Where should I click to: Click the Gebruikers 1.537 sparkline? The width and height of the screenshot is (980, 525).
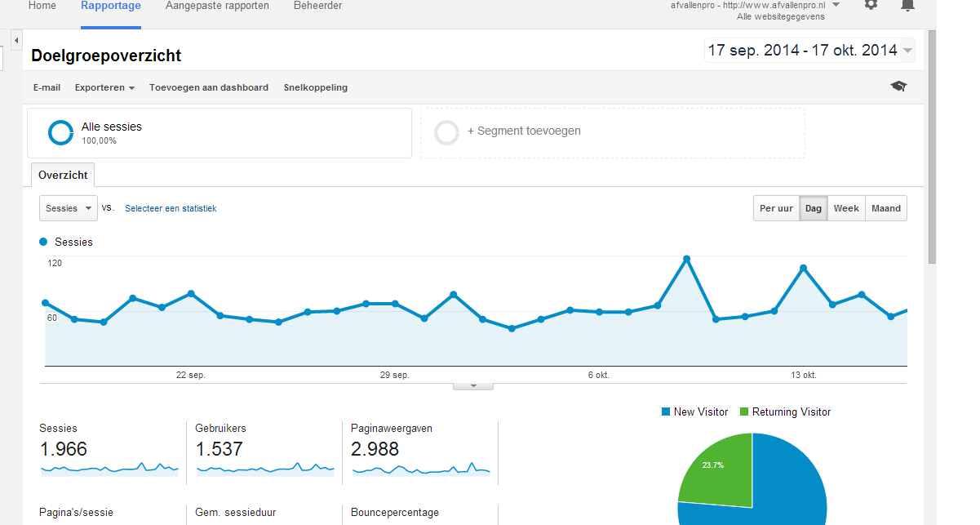265,469
